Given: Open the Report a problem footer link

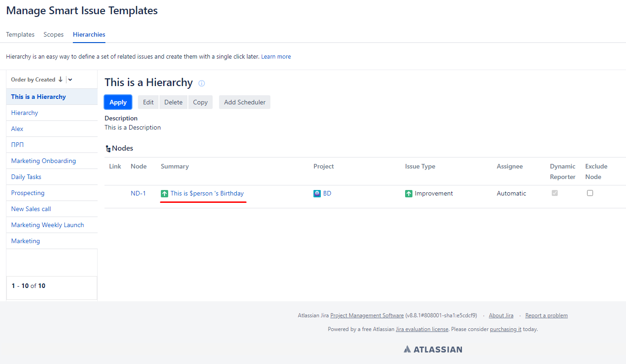Looking at the screenshot, I should coord(546,315).
